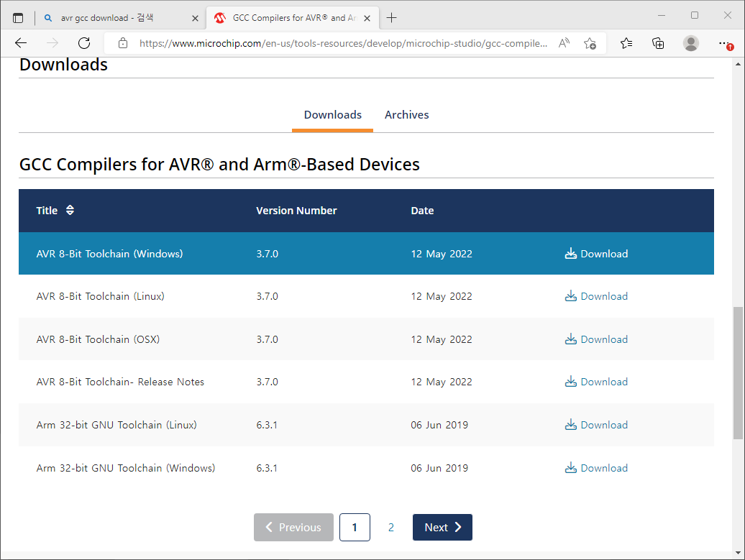Click the scrollbar up arrow
The height and width of the screenshot is (560, 745).
(738, 64)
